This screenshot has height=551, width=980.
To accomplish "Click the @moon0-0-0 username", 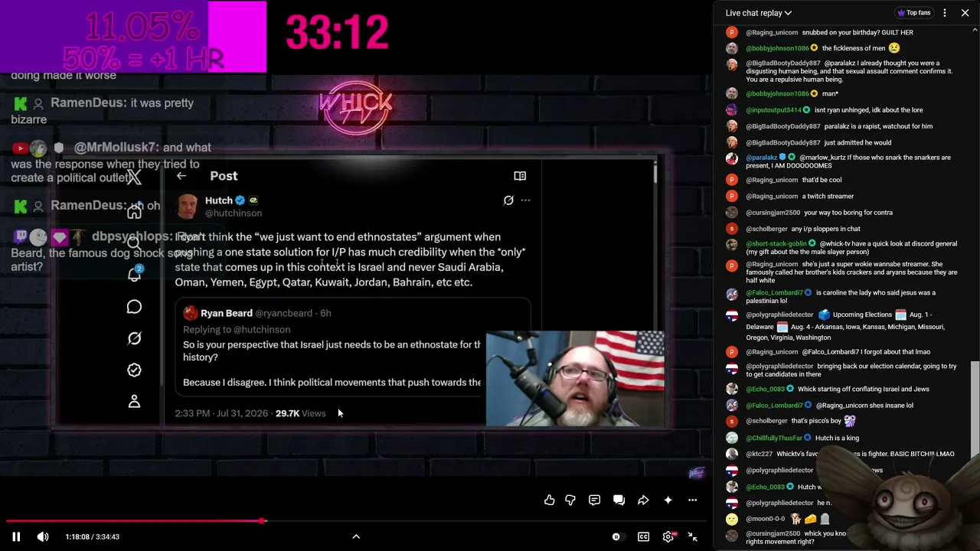I will coord(766,520).
